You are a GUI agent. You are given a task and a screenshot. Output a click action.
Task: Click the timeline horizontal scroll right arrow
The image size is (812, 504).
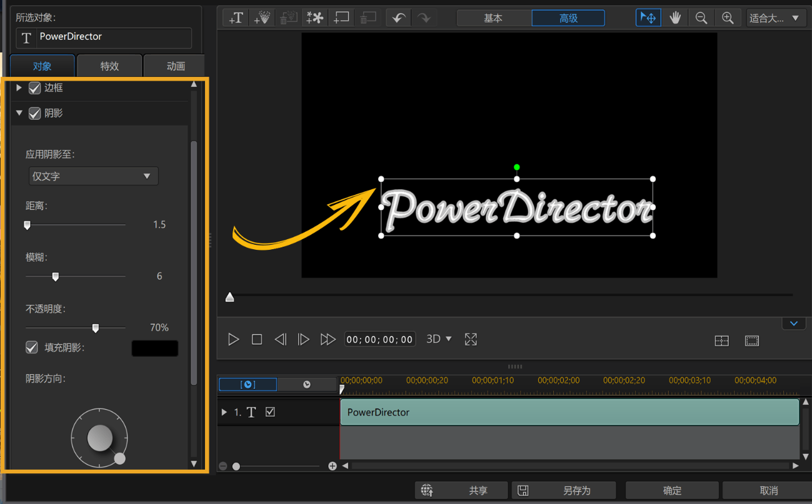pos(795,466)
